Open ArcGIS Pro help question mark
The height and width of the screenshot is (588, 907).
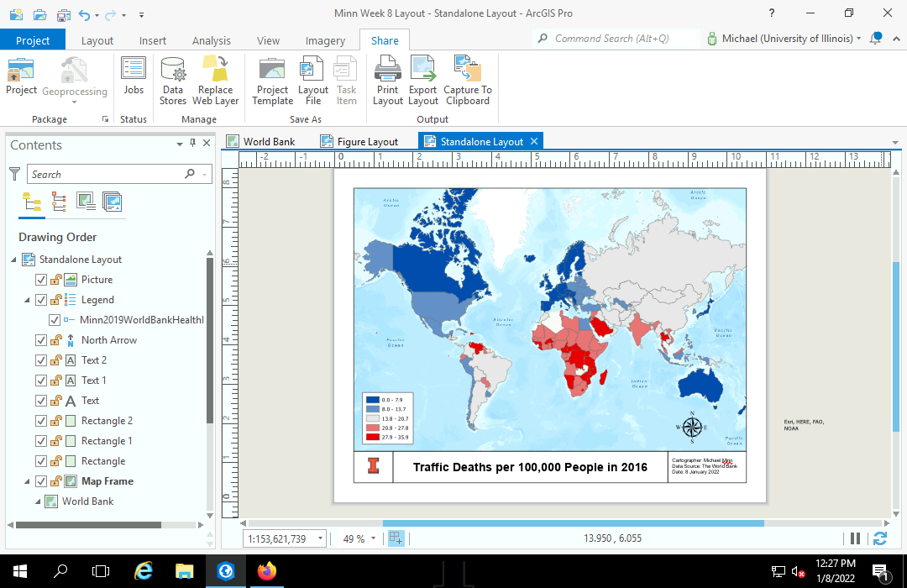[x=771, y=13]
